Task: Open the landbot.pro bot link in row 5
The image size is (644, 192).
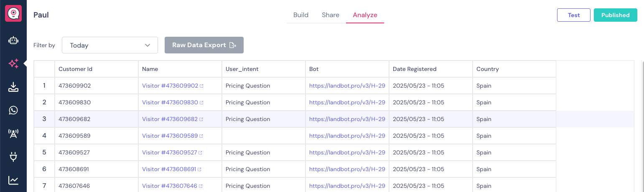Action: [x=347, y=152]
